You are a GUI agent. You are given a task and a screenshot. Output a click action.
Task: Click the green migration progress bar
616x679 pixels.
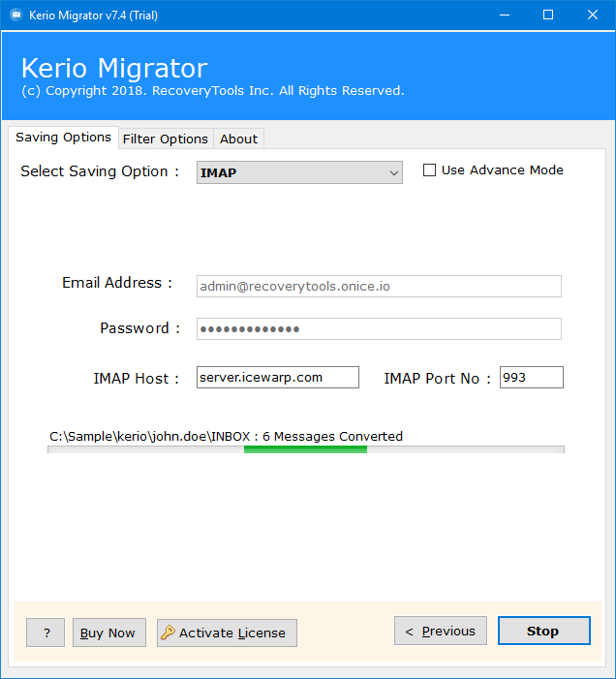(x=306, y=449)
